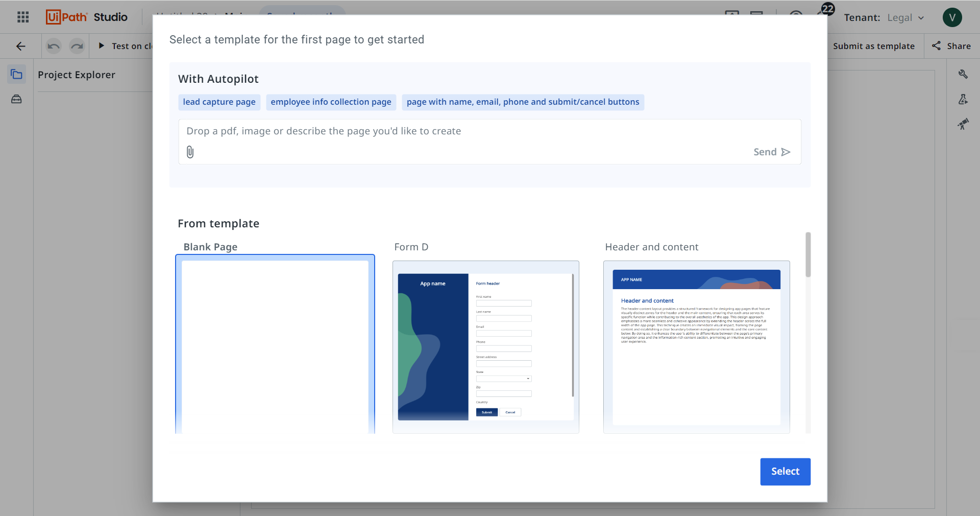
Task: Choose the lead capture page suggestion
Action: 219,102
